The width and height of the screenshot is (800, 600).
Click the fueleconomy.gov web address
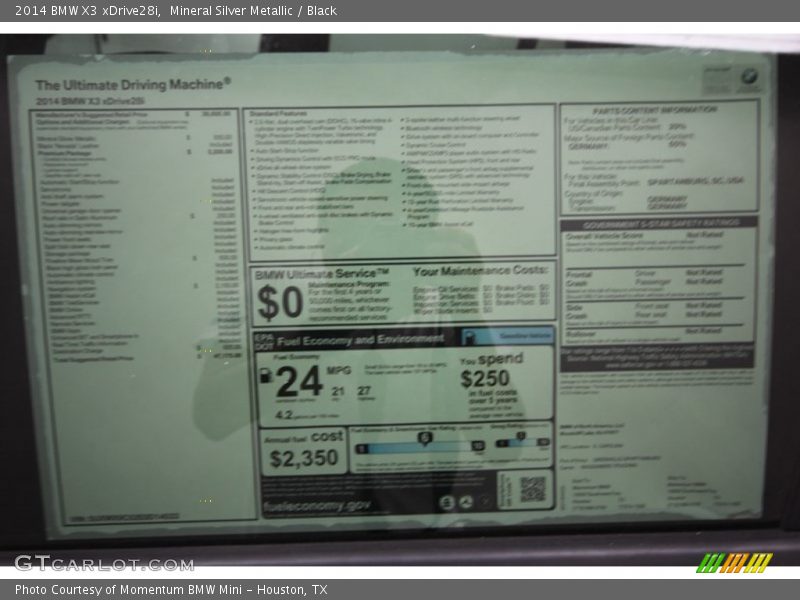coord(318,506)
